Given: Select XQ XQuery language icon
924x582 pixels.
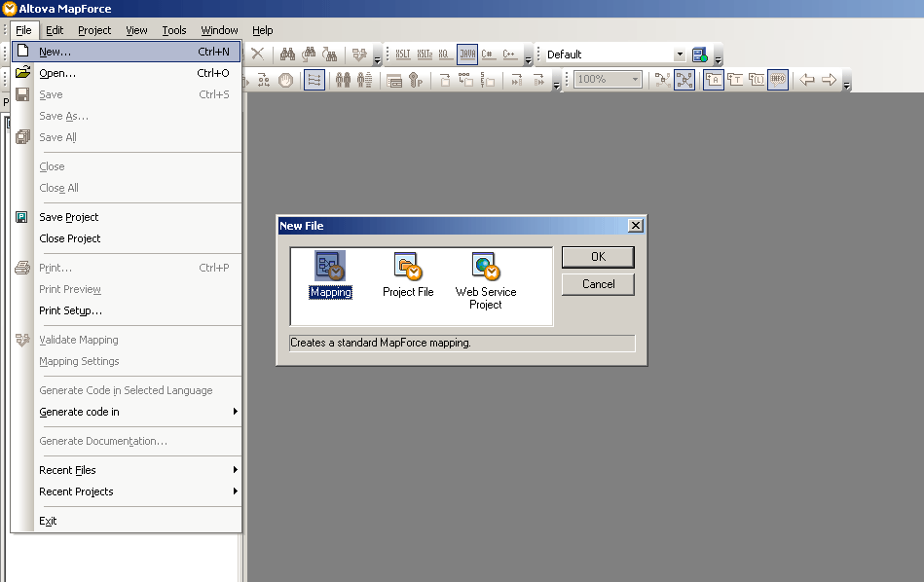Looking at the screenshot, I should coord(444,55).
